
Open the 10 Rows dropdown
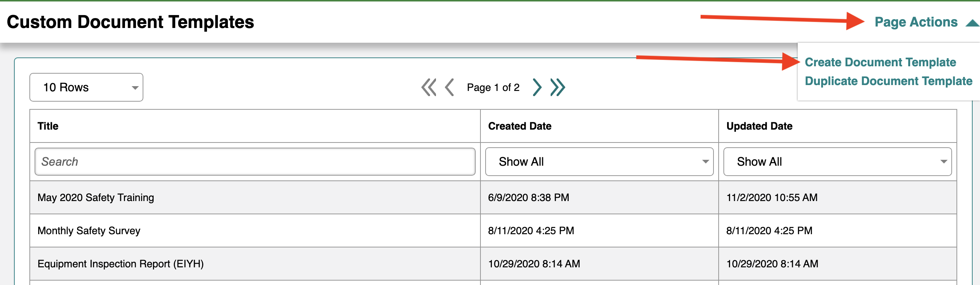(x=86, y=87)
